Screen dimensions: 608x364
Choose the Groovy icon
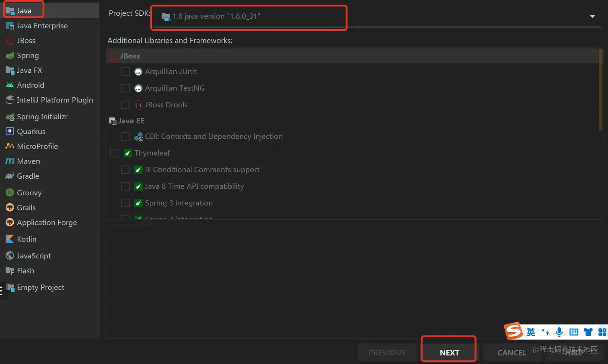[10, 193]
